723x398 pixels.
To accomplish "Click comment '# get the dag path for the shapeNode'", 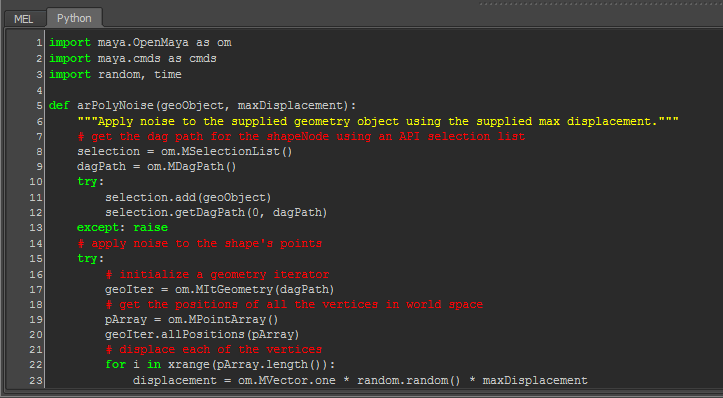I will tap(301, 137).
